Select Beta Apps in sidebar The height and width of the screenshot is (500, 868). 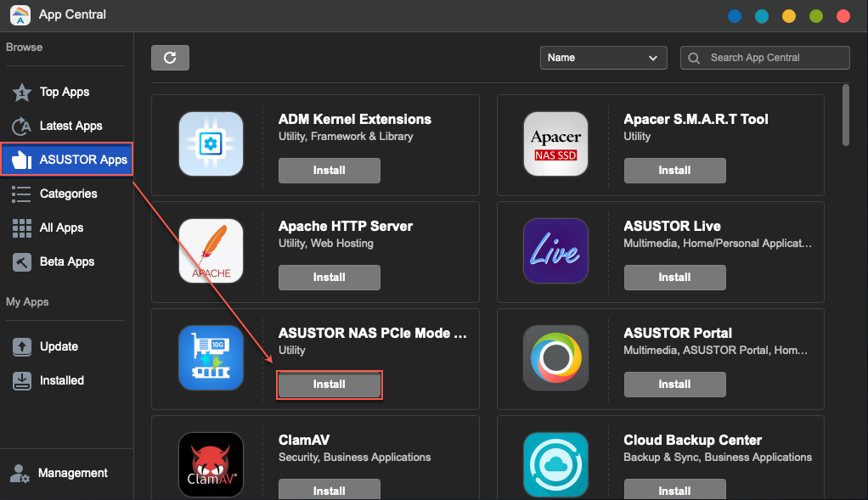66,261
